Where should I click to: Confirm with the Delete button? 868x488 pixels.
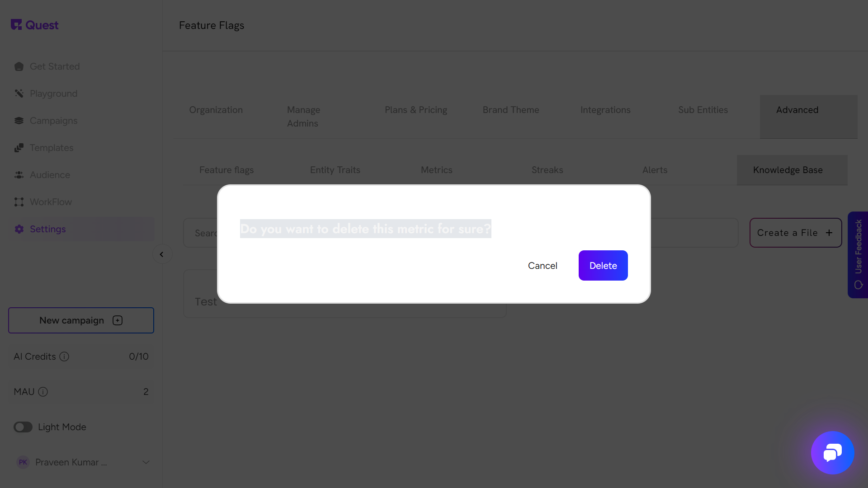603,266
